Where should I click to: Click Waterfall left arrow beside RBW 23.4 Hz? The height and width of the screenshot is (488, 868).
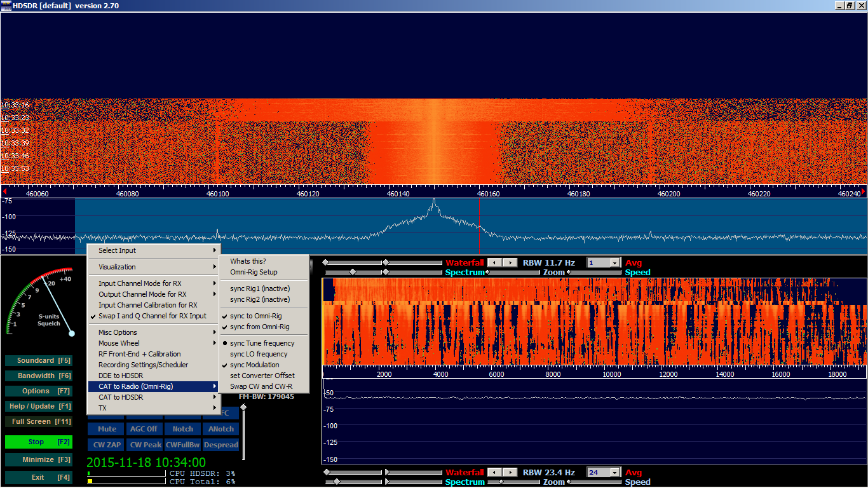pyautogui.click(x=494, y=472)
